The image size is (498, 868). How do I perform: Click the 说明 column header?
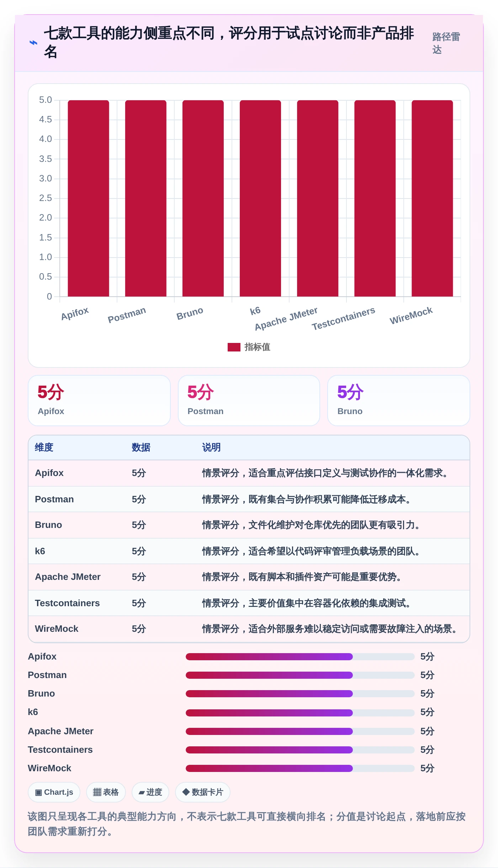[x=211, y=447]
